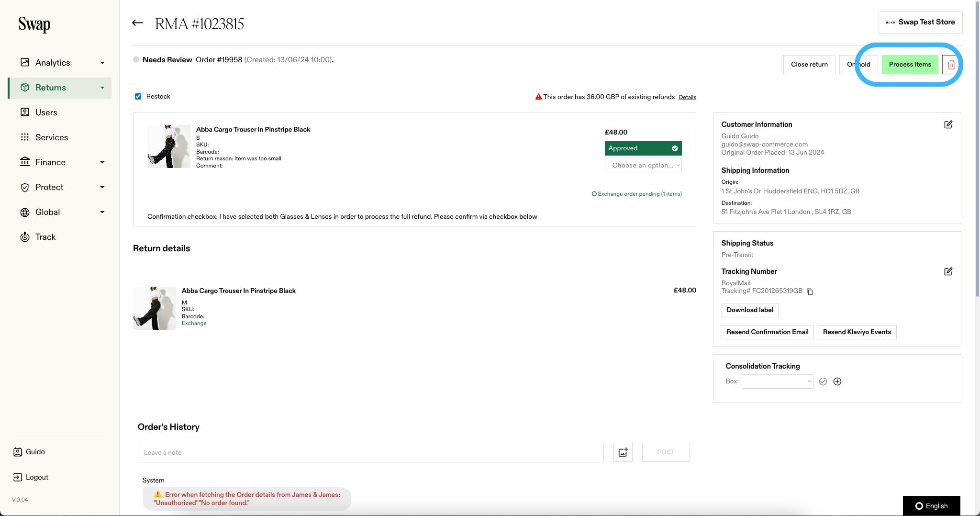Collapse the Returns menu arrow
The height and width of the screenshot is (516, 980).
tap(102, 88)
